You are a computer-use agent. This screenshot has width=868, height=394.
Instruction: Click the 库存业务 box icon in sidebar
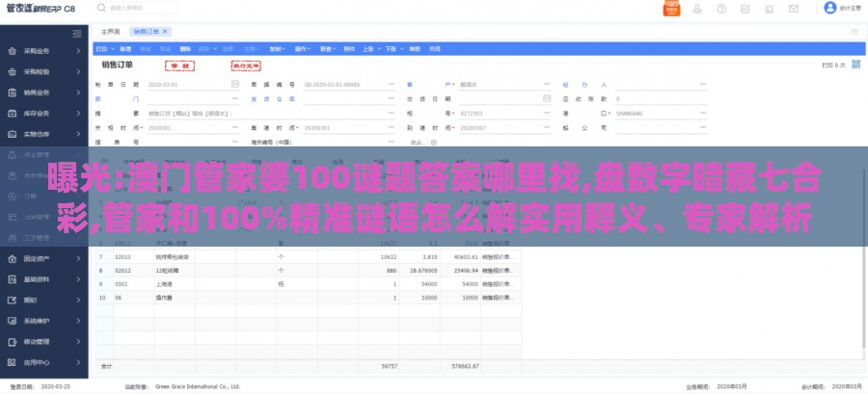pyautogui.click(x=12, y=114)
